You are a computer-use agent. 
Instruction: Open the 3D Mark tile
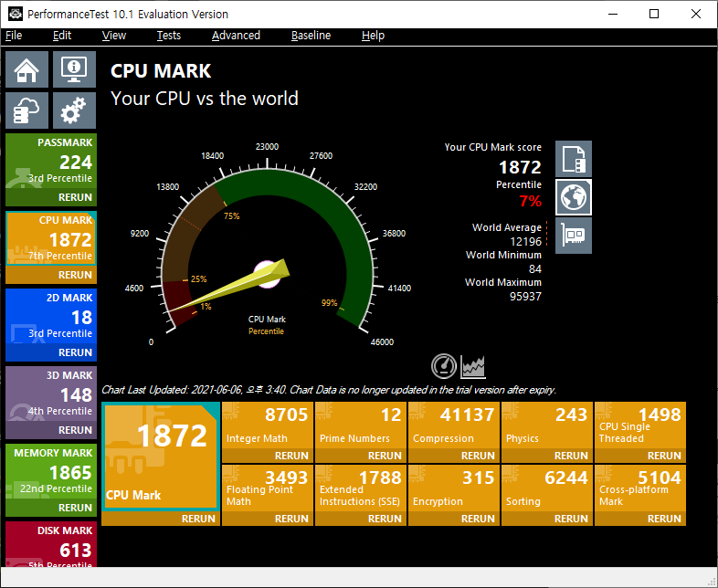pyautogui.click(x=51, y=394)
